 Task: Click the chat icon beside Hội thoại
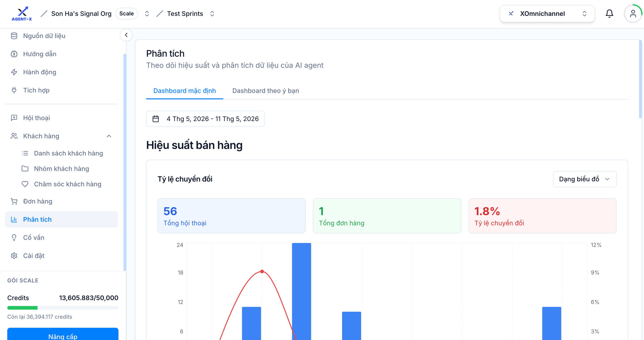(x=14, y=118)
